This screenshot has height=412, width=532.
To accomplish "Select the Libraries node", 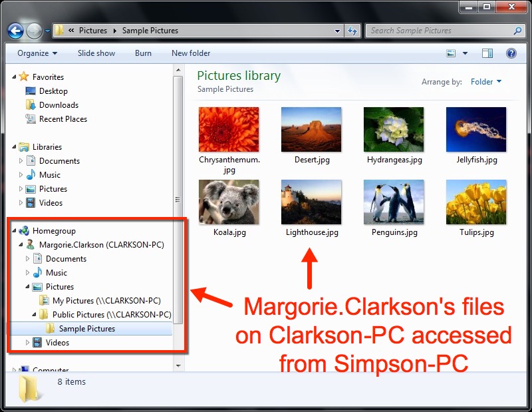I will point(47,147).
